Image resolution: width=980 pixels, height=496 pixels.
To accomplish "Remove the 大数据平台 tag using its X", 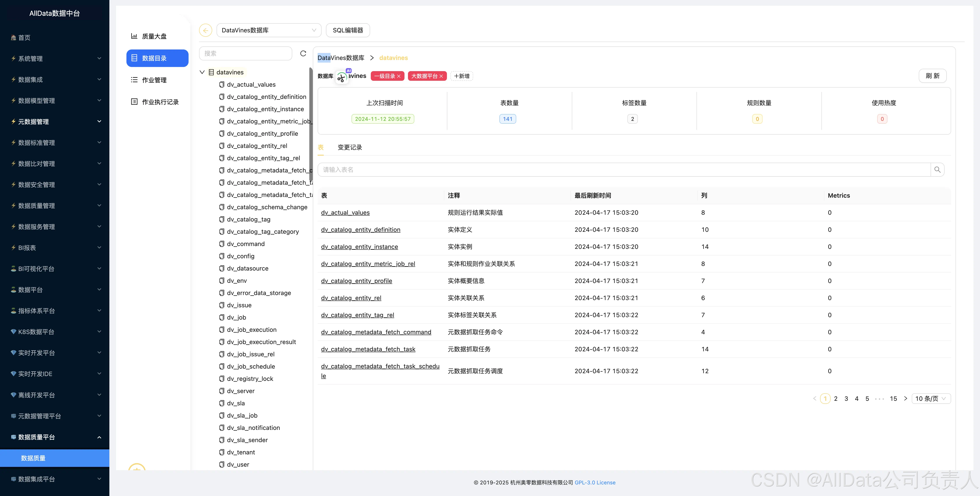I will pos(441,76).
